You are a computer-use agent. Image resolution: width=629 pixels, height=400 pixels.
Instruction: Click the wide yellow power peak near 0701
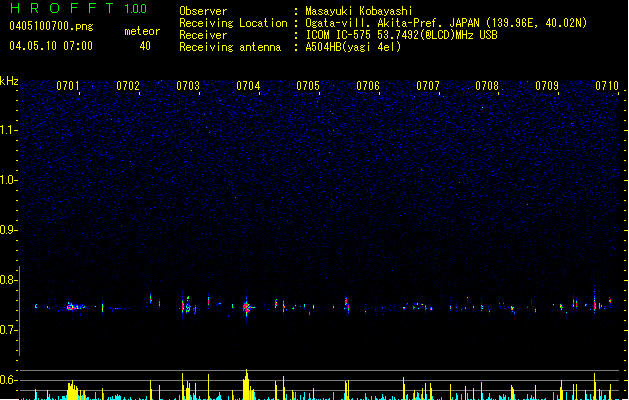click(73, 390)
